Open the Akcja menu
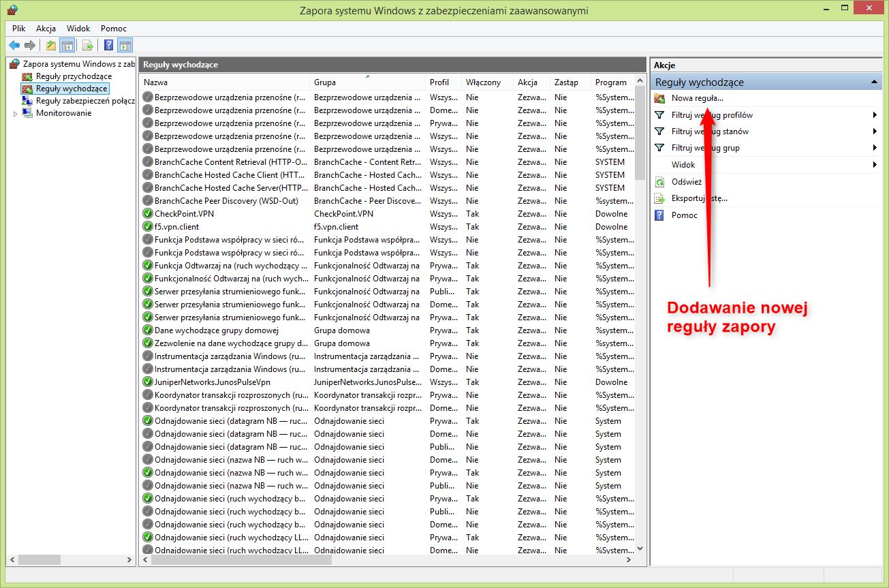The width and height of the screenshot is (889, 588). coord(46,29)
